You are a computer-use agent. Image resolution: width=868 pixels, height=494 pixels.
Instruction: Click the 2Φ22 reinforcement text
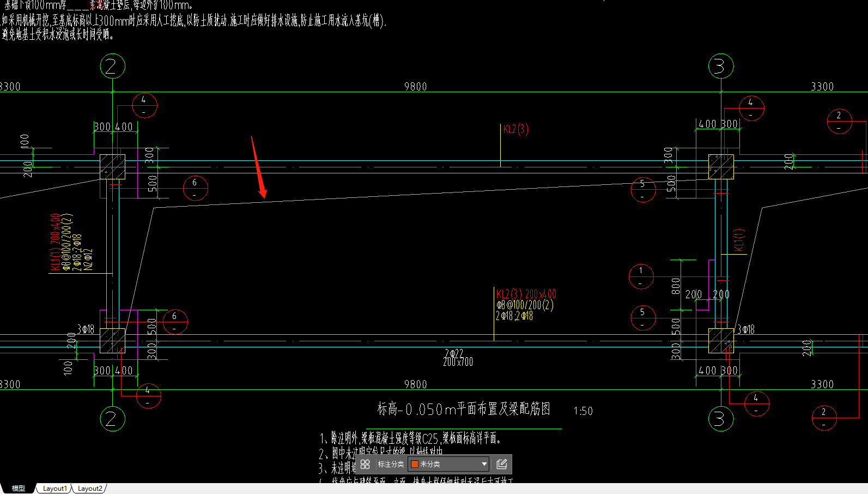454,353
